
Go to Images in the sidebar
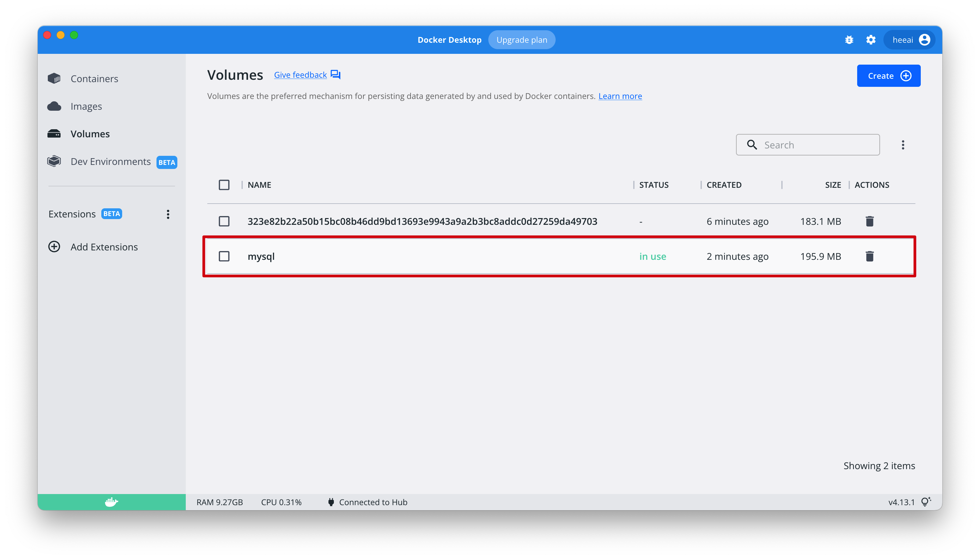click(86, 106)
